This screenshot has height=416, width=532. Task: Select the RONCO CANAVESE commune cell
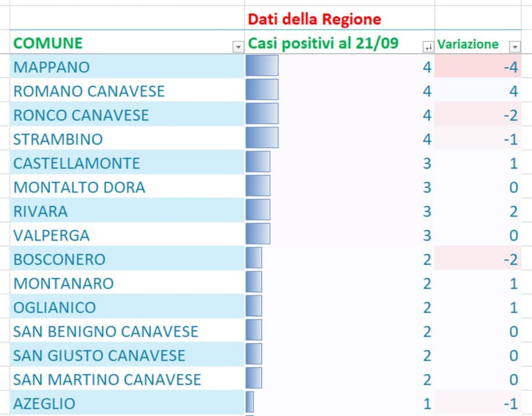coord(80,114)
